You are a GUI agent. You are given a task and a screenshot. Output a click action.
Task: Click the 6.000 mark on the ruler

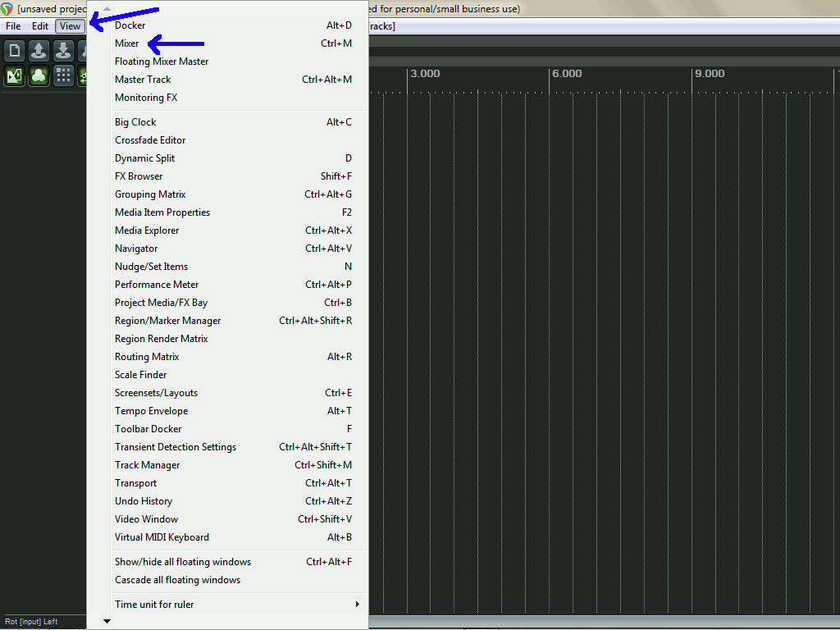point(568,73)
